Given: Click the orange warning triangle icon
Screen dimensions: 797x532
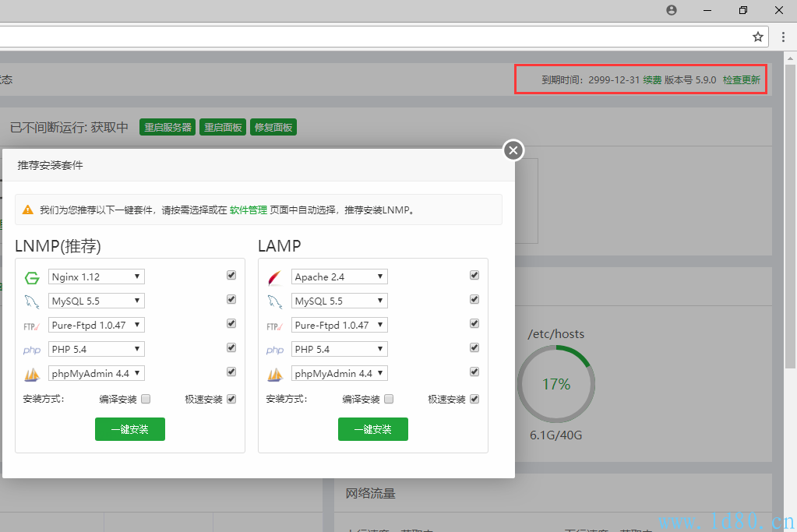Looking at the screenshot, I should (28, 210).
